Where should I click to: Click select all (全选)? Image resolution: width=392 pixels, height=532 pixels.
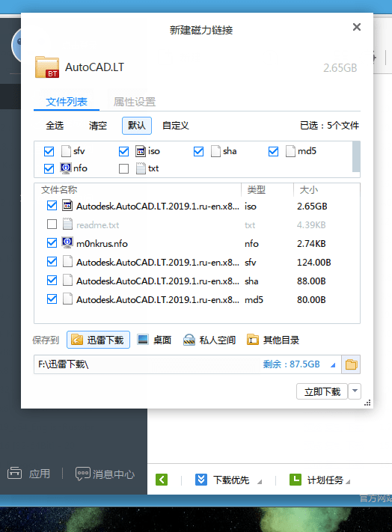coord(55,126)
